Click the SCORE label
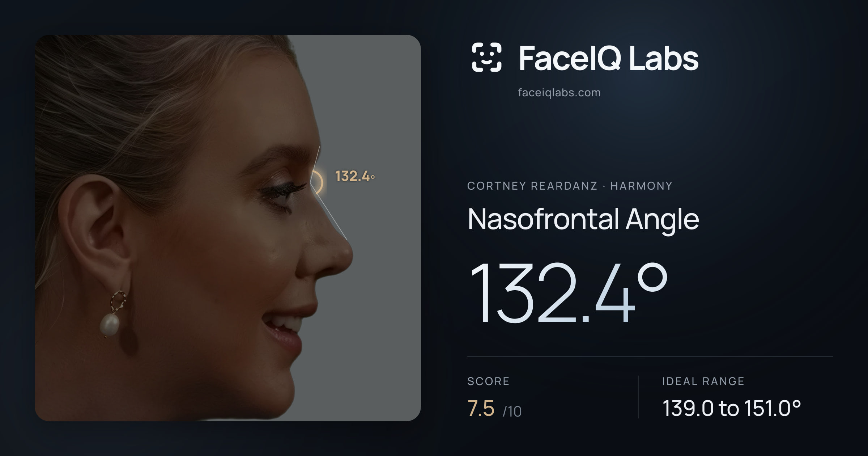The image size is (868, 456). (x=488, y=381)
